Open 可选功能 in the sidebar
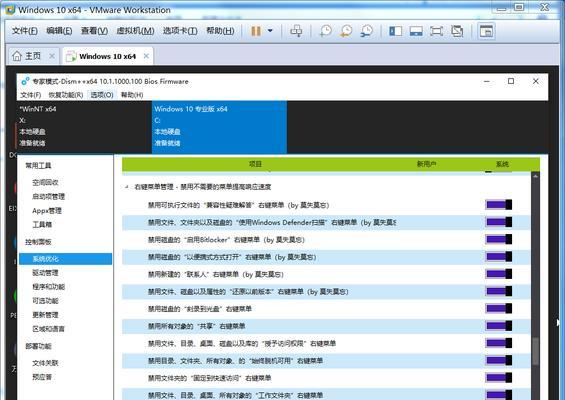 (x=45, y=301)
